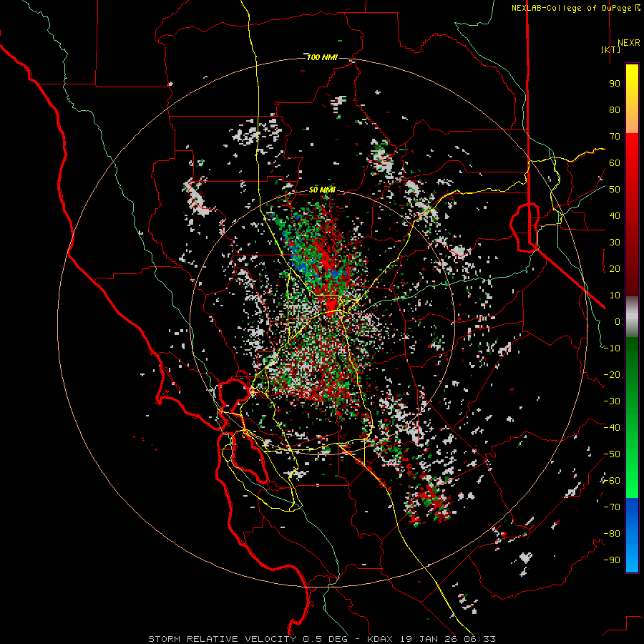Select the 50 NMI range ring label
Screen dimensions: 644x644
(x=322, y=190)
